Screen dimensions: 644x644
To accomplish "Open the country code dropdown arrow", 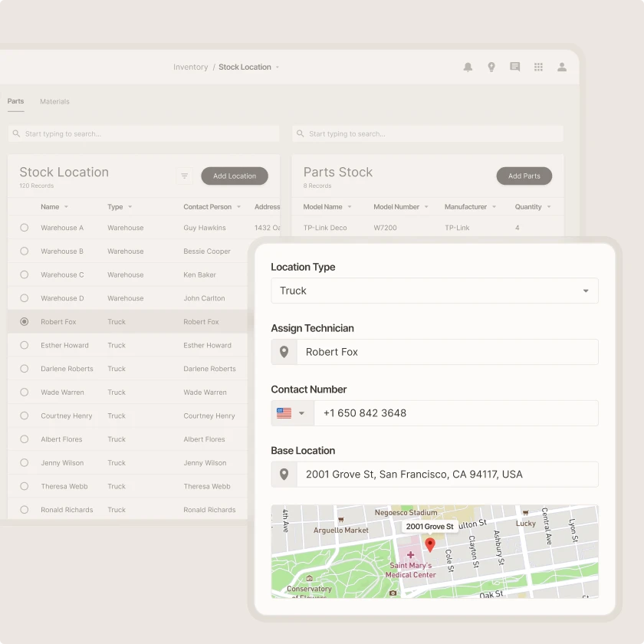I will pos(301,413).
